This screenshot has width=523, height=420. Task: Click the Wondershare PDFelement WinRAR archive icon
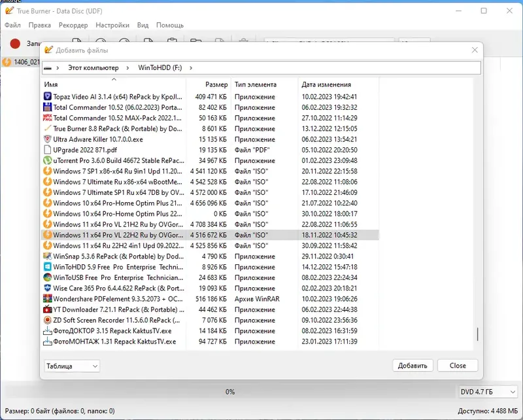48,299
